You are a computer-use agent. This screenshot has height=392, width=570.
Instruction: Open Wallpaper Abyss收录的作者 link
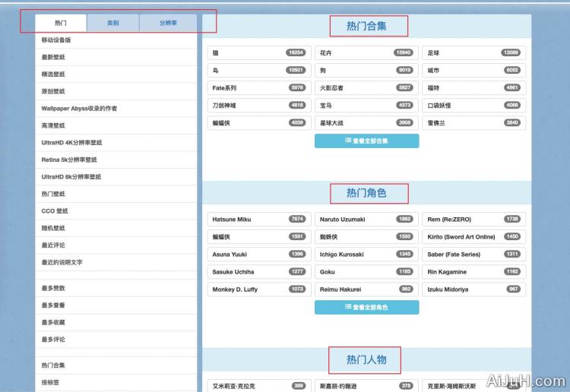[x=79, y=109]
